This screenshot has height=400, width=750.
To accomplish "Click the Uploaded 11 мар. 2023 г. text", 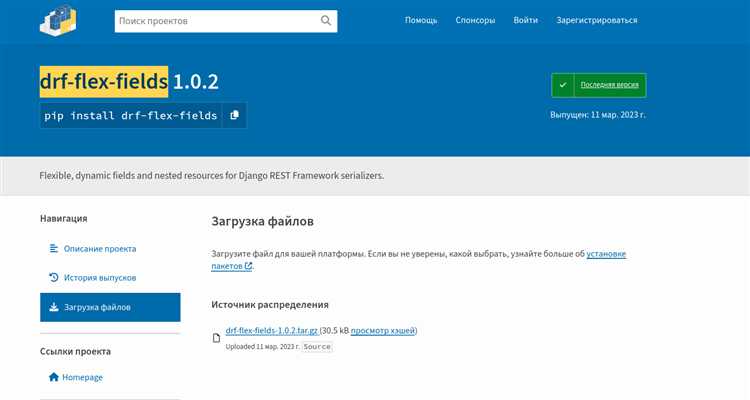I will (263, 346).
